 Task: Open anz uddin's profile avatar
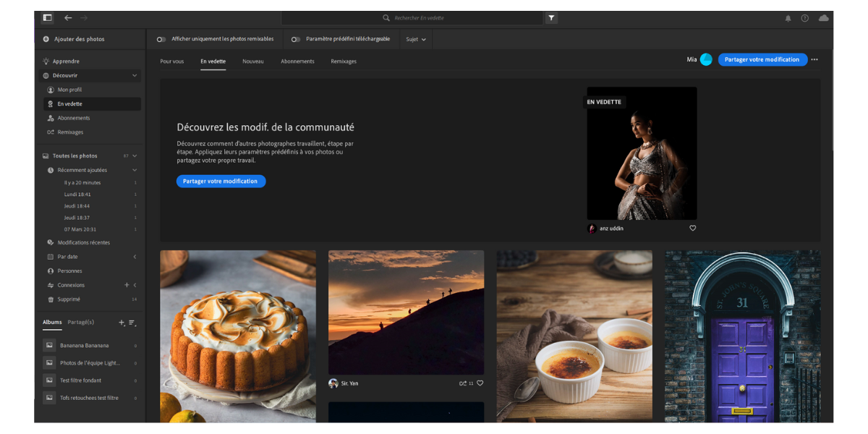point(592,229)
